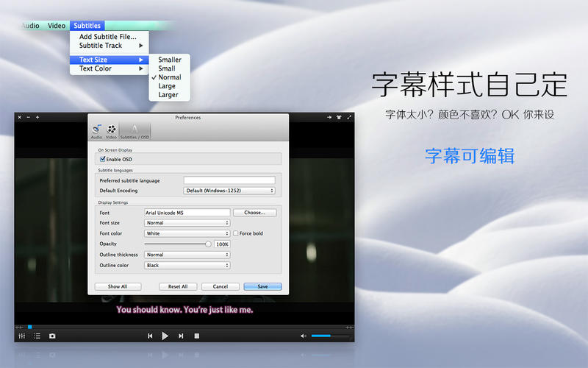Close the player with the X icon
Viewport: 588px width, 368px height.
click(20, 117)
